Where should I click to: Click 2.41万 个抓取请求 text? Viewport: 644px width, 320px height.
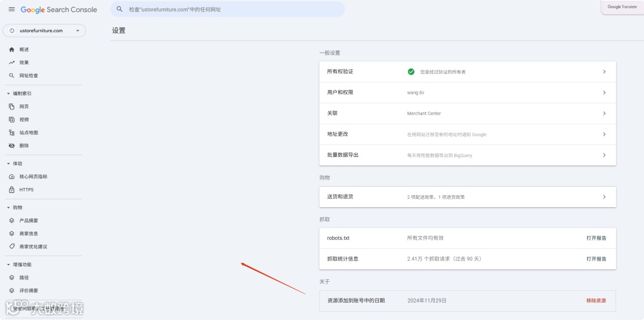pos(444,259)
